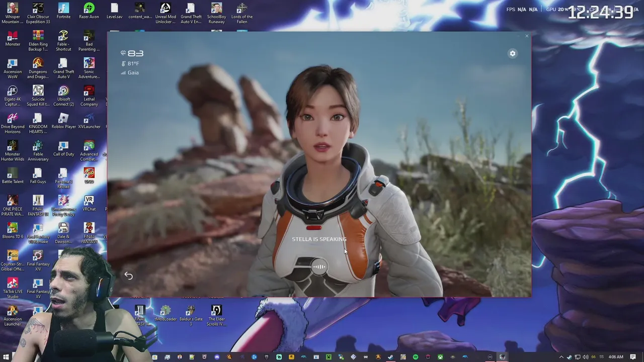Select Counter-Strike Global Offensive icon

[13, 262]
